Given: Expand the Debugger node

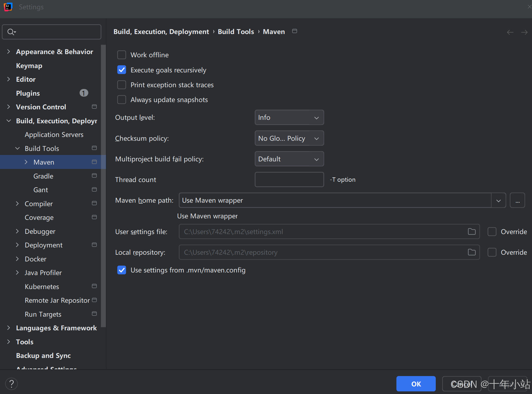Looking at the screenshot, I should (x=17, y=231).
